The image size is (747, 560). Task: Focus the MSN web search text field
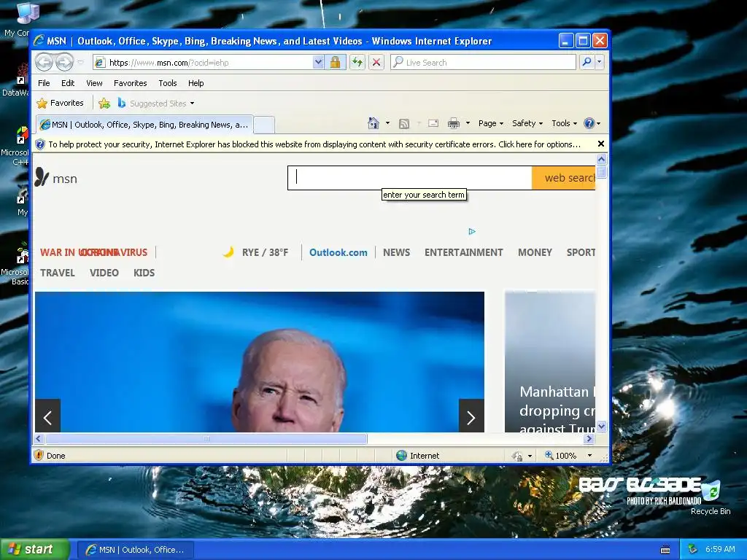(410, 178)
